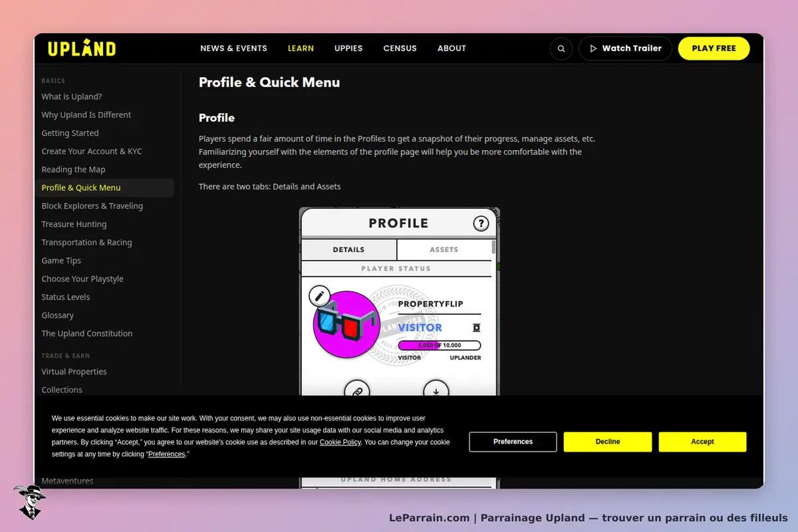Click the underlined Preferences link in cookie text

pos(166,454)
